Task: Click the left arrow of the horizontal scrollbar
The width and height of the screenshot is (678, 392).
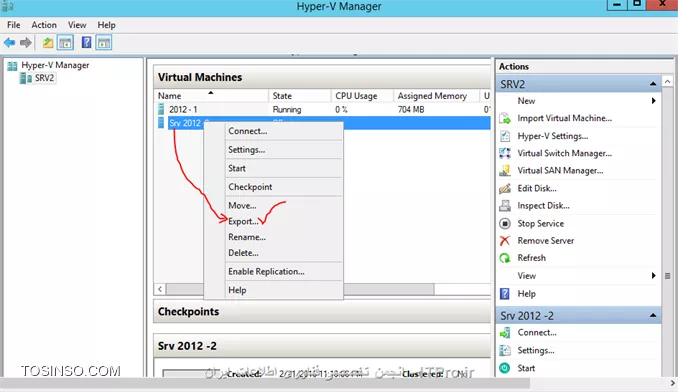Action: 160,289
